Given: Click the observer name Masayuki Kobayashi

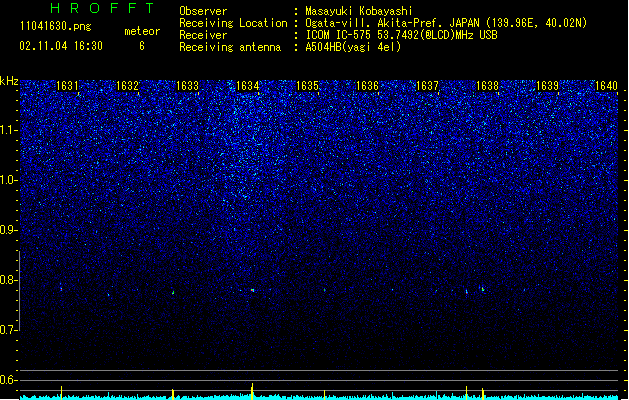Looking at the screenshot, I should [359, 11].
